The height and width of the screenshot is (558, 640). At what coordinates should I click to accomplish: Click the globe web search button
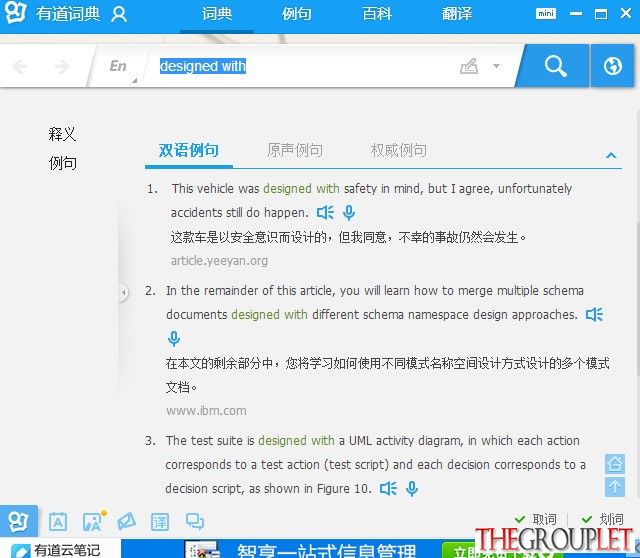click(x=613, y=66)
